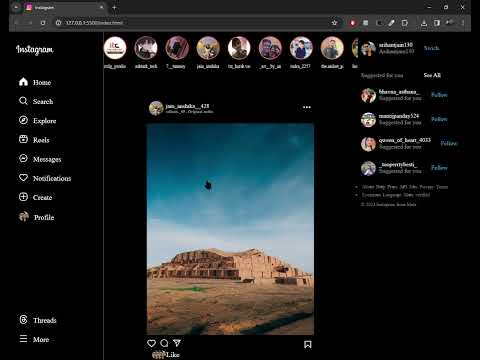480x360 pixels.
Task: Click Switch next to your account name
Action: tap(431, 48)
